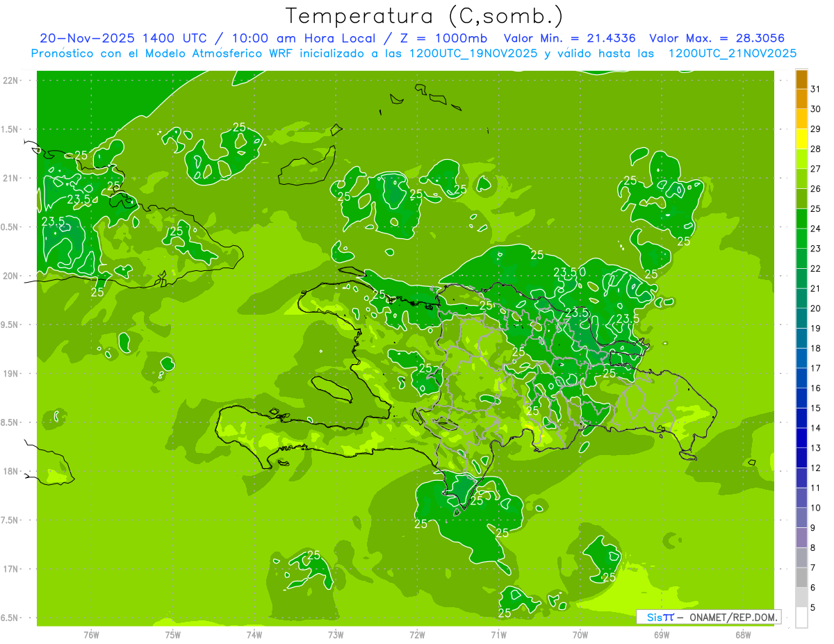834x644 pixels.
Task: Click the "69W" longitude axis label
Action: coord(661,635)
